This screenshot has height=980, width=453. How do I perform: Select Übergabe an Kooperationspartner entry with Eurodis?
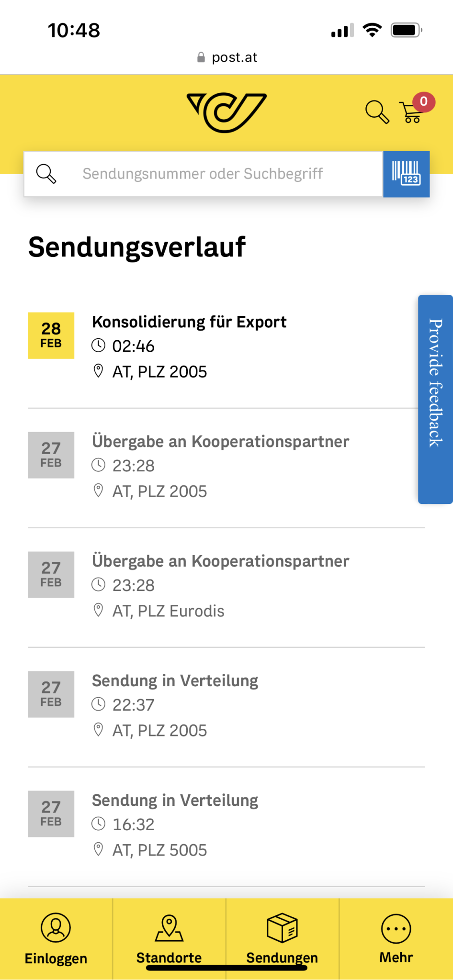click(x=220, y=562)
